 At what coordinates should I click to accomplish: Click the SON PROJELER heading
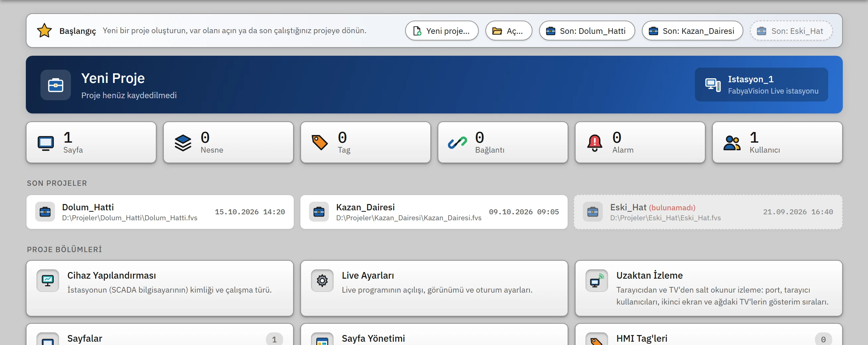[57, 183]
